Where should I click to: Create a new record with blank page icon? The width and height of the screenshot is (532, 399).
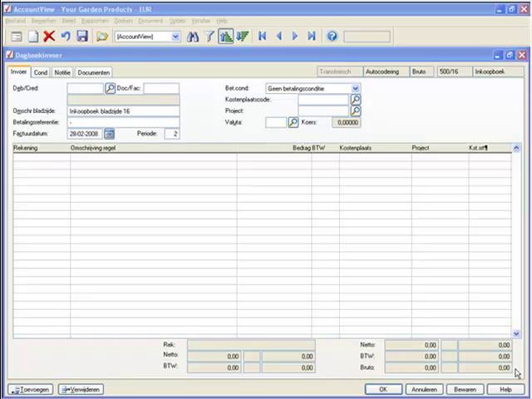[x=33, y=37]
